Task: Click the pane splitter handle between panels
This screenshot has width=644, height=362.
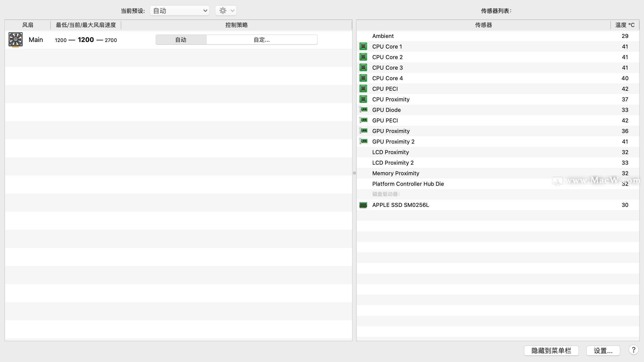Action: [354, 173]
